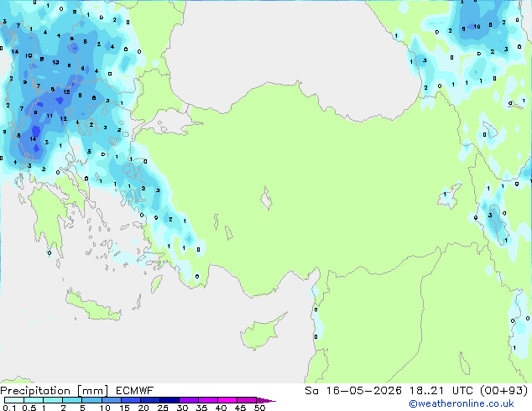Click the '[mm]' unit label

pos(92,391)
